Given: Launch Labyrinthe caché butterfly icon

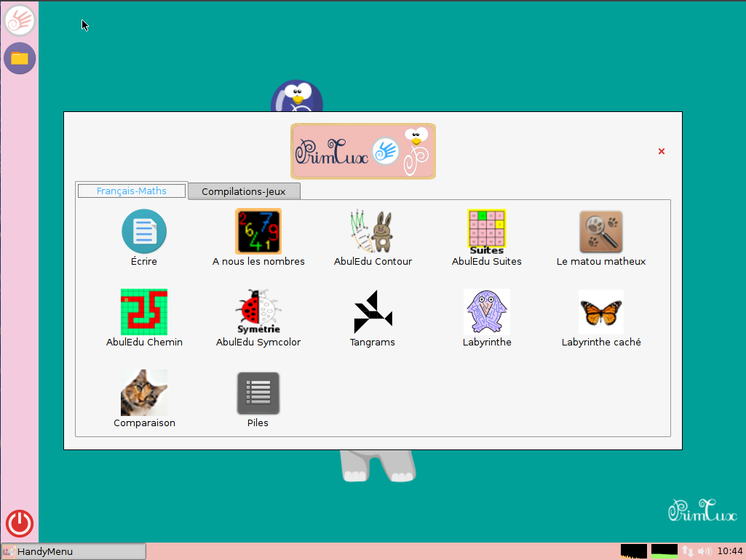Looking at the screenshot, I should coord(600,312).
